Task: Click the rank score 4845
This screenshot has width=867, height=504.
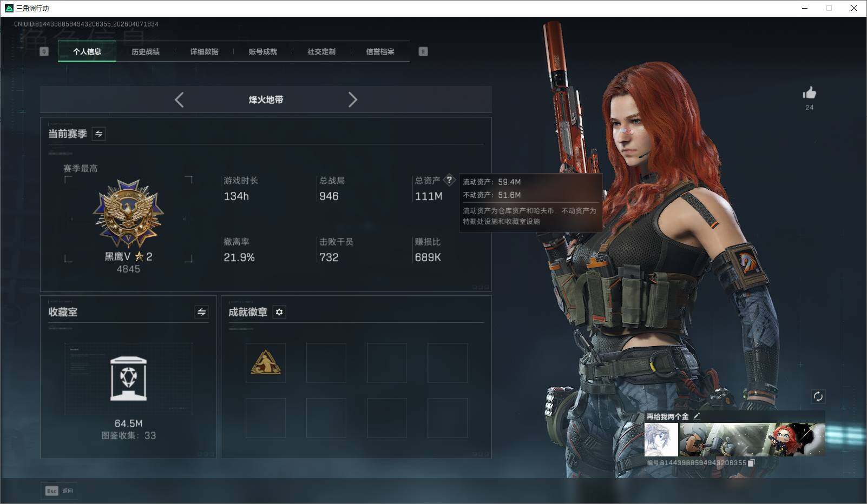Action: tap(128, 269)
